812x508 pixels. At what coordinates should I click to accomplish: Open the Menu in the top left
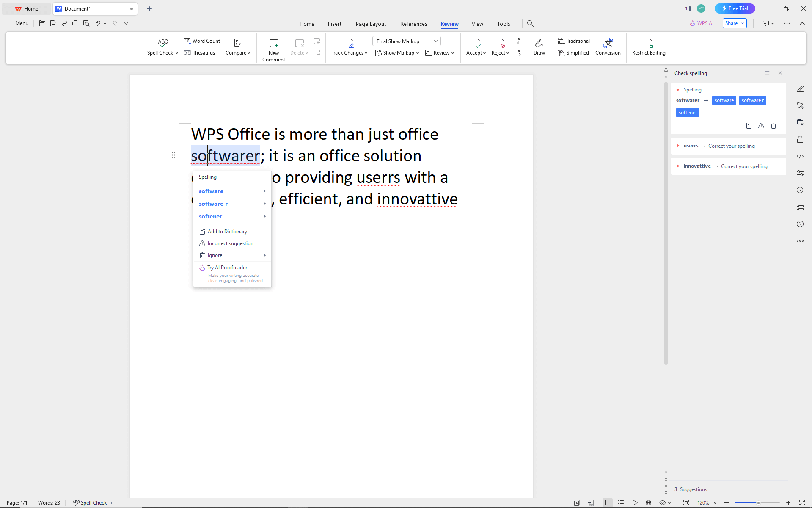click(17, 23)
